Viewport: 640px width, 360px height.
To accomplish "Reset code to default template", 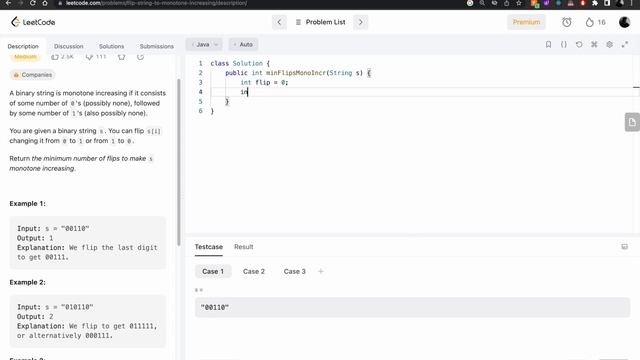I will click(x=579, y=44).
